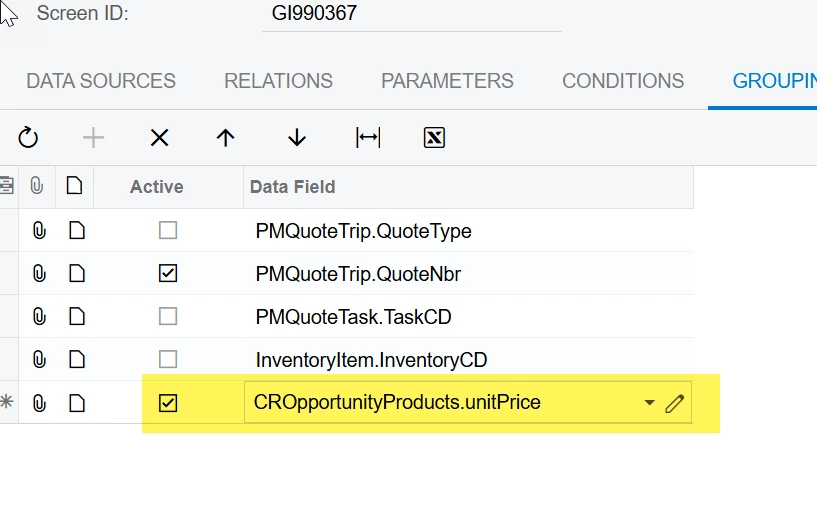Open attachments for PMQuoteTrip.QuoteType row
This screenshot has height=507, width=817.
(39, 231)
